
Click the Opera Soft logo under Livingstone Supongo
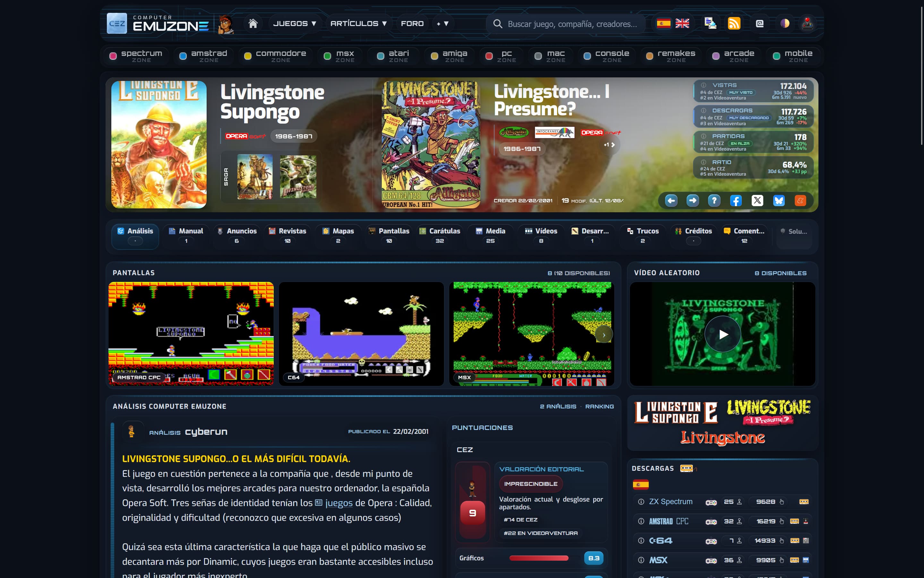coord(245,136)
